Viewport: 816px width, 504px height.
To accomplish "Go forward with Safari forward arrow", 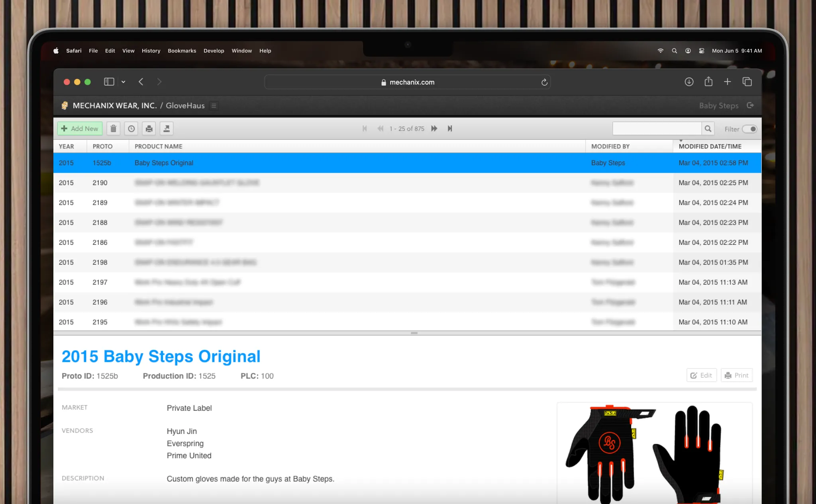I will [x=159, y=82].
